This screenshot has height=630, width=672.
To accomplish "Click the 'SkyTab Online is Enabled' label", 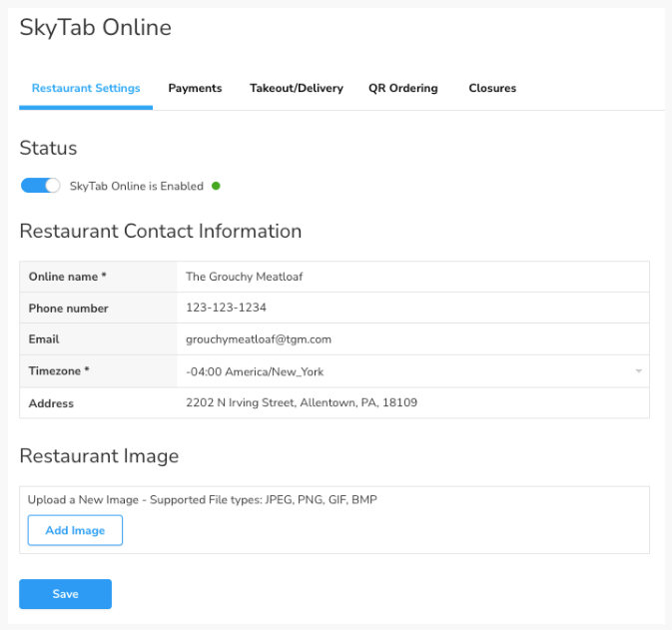I will click(x=136, y=186).
